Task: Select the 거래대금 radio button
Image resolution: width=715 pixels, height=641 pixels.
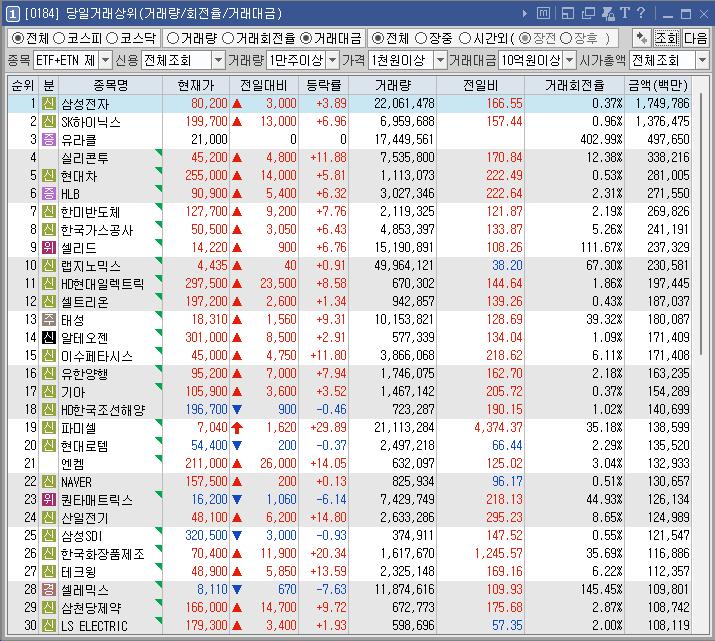Action: click(306, 38)
